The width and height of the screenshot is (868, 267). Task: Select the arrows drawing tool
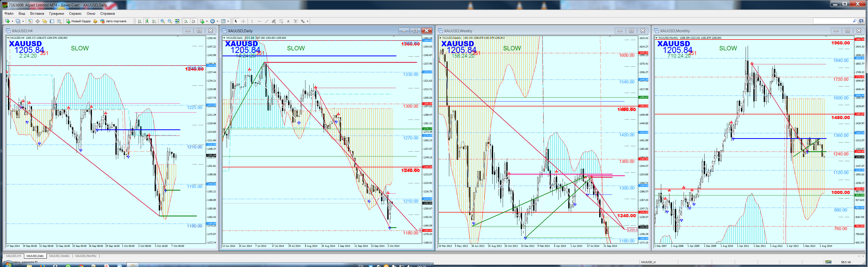click(x=303, y=21)
